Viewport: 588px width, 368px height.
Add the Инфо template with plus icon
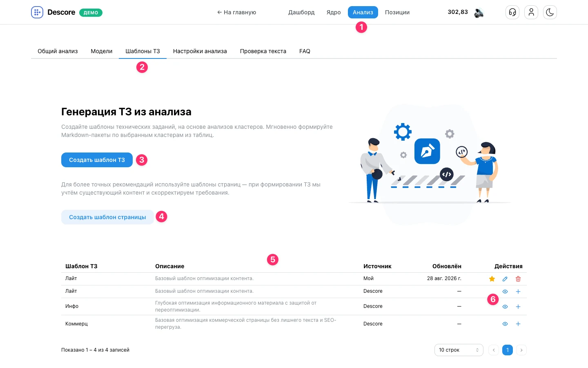point(518,307)
